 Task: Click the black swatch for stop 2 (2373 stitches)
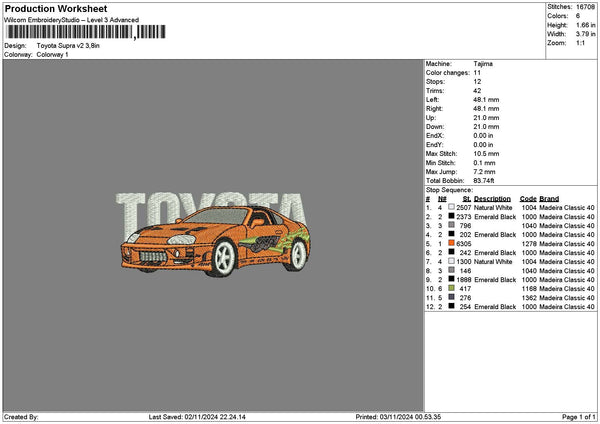click(x=452, y=216)
